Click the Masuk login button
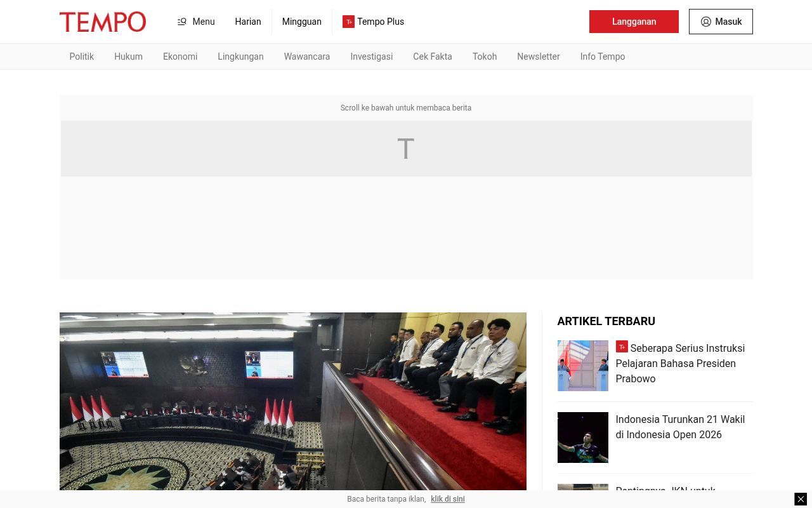Viewport: 812px width, 508px height. pos(721,22)
